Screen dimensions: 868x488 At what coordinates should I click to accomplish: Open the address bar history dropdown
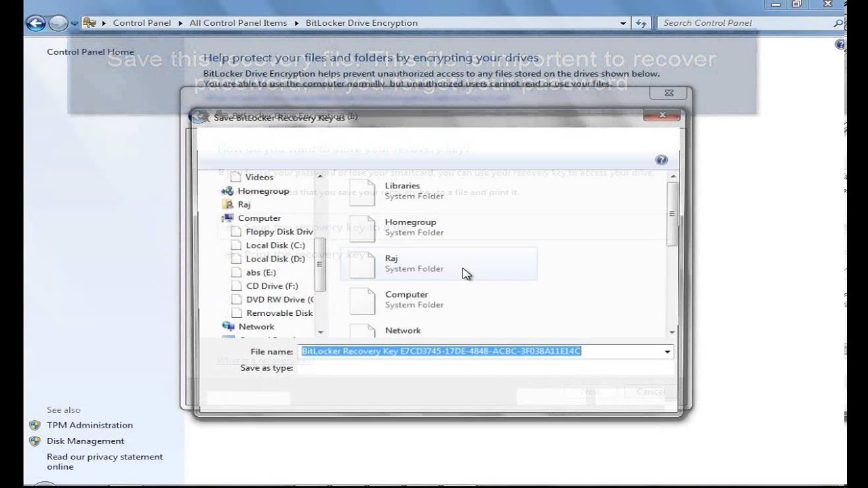(x=623, y=23)
